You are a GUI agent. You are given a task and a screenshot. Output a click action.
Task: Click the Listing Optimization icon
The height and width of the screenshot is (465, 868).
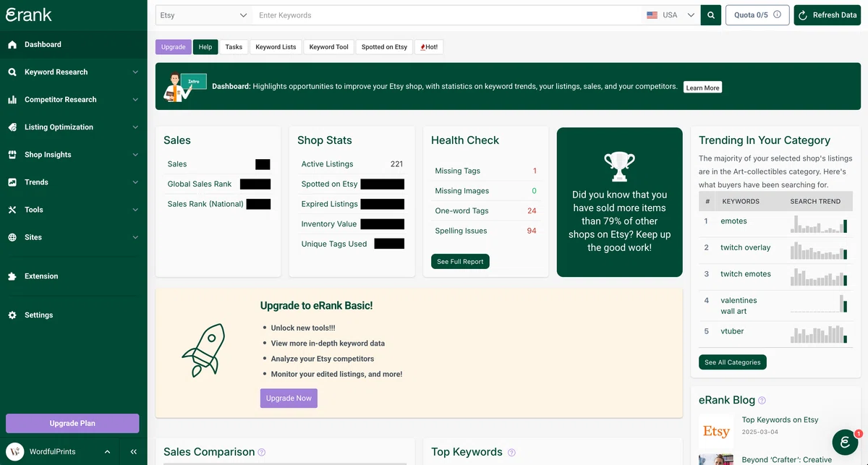coord(12,127)
